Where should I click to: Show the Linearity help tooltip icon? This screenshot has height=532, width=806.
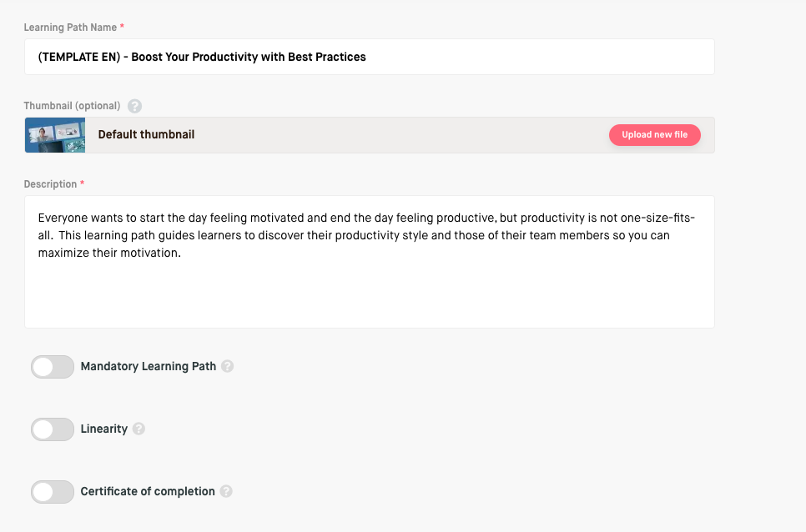139,429
